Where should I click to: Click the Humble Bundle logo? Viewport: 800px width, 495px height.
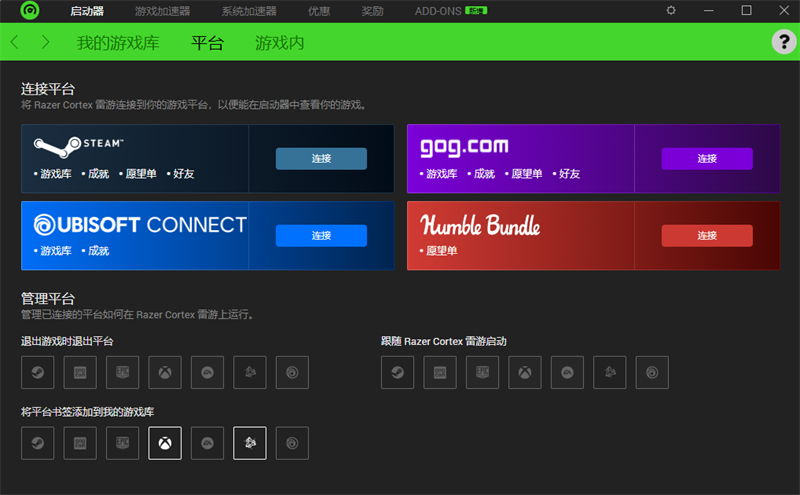click(480, 225)
